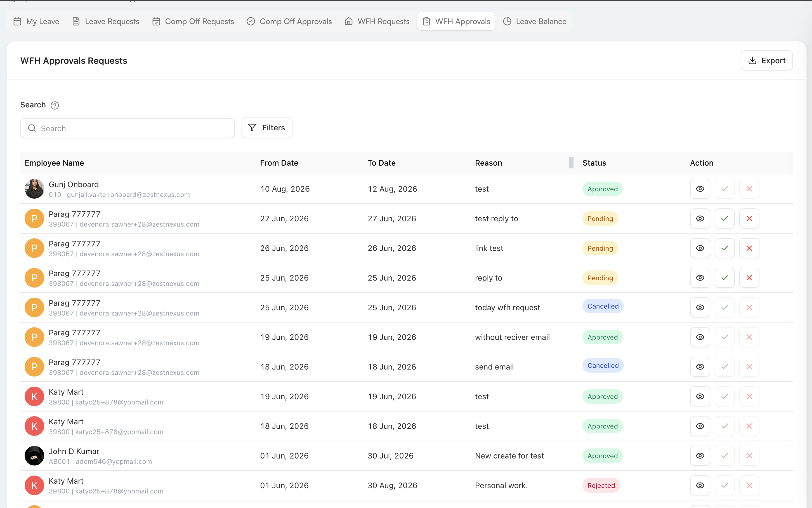812x508 pixels.
Task: Open eye icon for 'today wfh request' row
Action: coord(700,307)
